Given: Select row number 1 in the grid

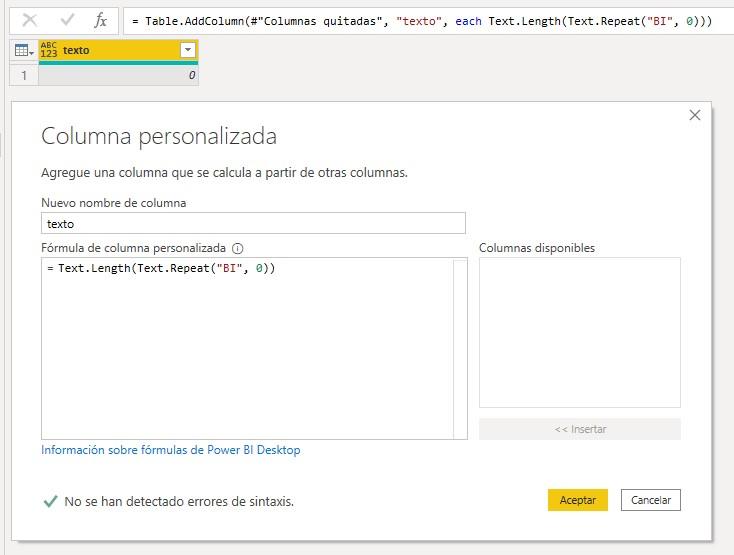Looking at the screenshot, I should [24, 75].
